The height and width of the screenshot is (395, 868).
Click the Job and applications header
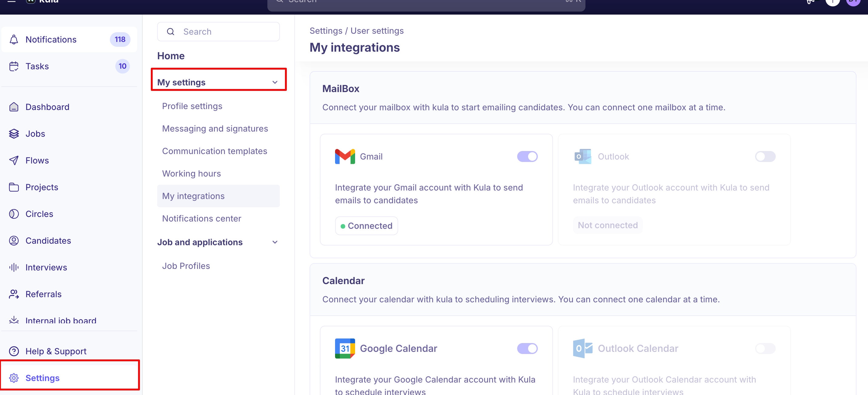pyautogui.click(x=218, y=242)
